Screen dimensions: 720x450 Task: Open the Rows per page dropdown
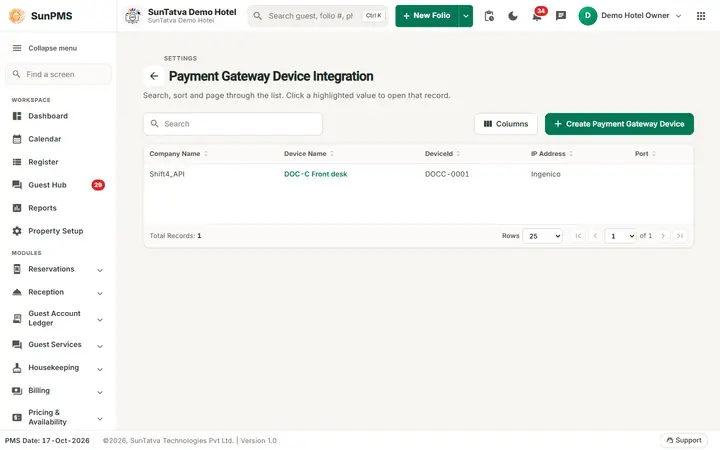click(543, 236)
